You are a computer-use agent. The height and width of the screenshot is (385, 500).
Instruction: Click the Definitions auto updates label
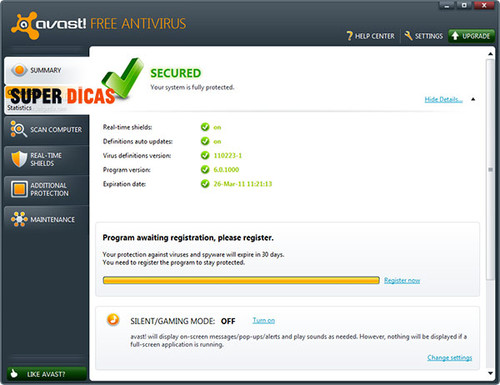138,141
